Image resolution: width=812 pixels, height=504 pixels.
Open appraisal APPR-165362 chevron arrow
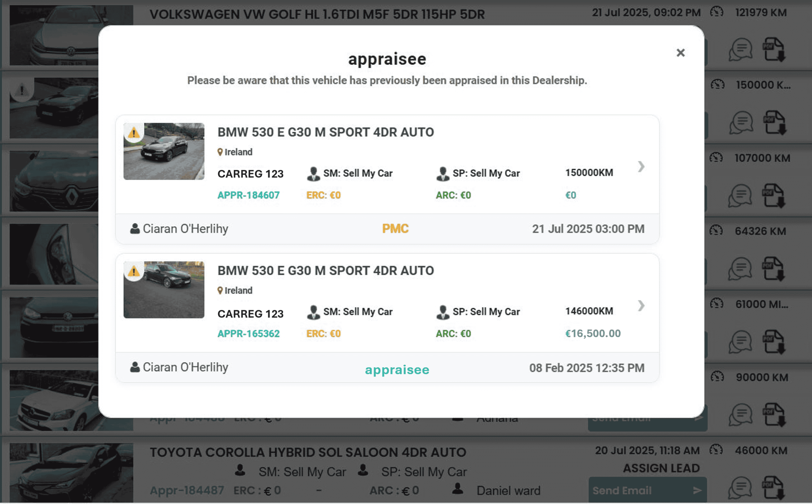pyautogui.click(x=641, y=305)
